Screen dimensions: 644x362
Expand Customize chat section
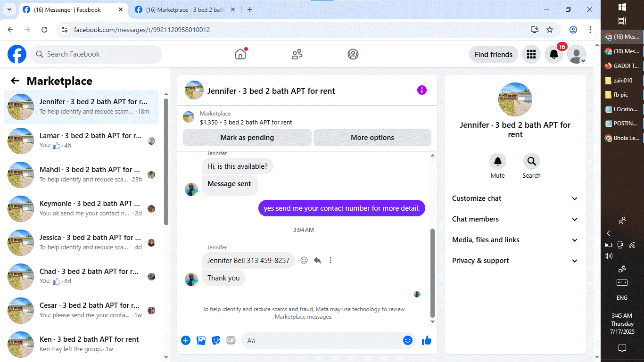[515, 198]
